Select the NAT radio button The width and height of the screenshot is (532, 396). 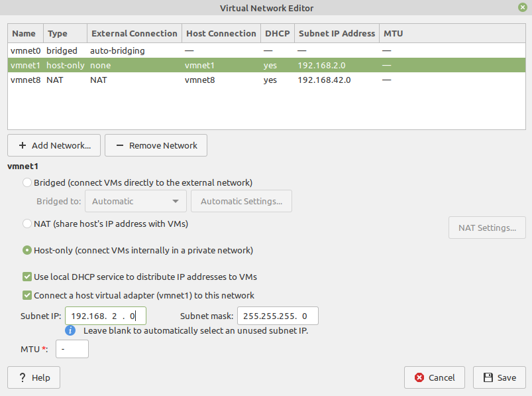27,224
